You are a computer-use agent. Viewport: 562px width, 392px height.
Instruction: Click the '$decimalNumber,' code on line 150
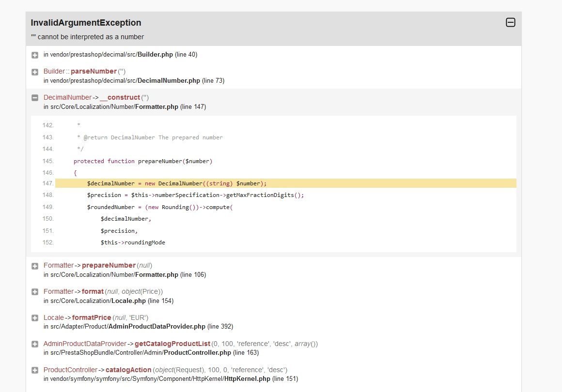coord(126,219)
